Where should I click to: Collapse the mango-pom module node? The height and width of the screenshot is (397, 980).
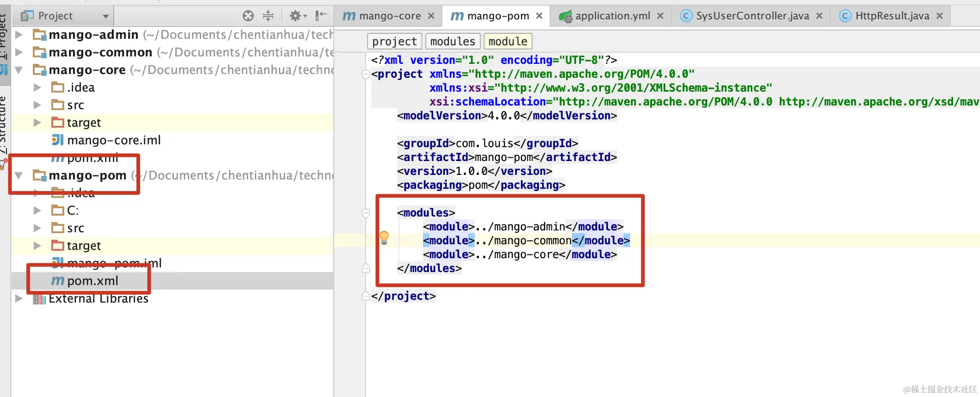(19, 176)
